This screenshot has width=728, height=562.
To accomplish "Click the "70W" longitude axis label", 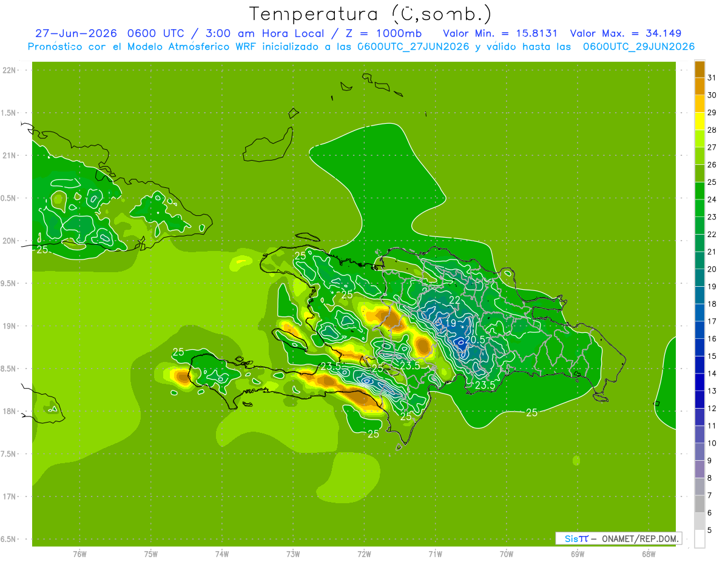I will [x=507, y=554].
